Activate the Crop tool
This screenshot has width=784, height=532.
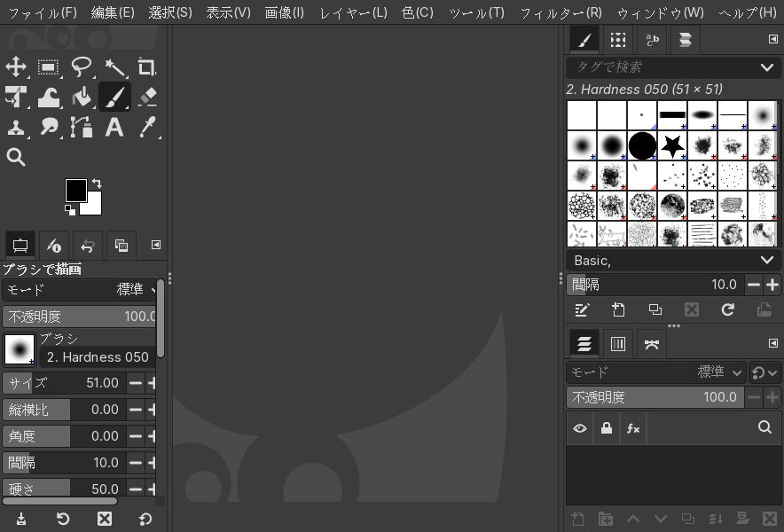click(147, 67)
